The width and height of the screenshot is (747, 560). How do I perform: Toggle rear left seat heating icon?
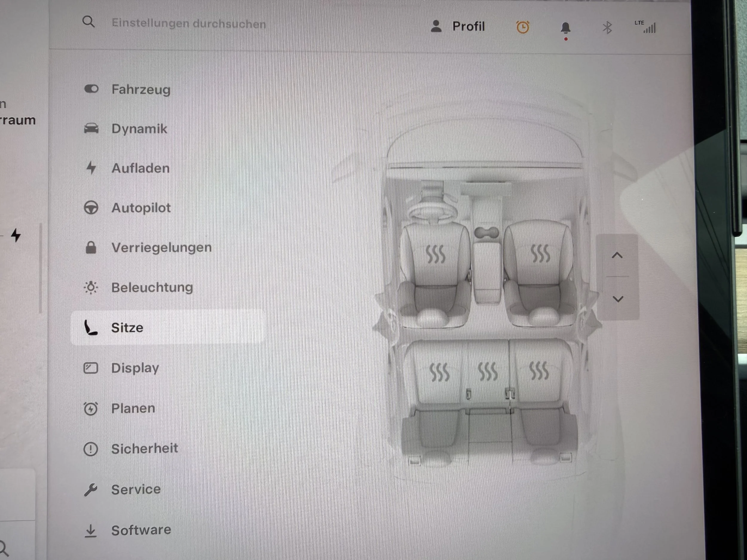439,372
